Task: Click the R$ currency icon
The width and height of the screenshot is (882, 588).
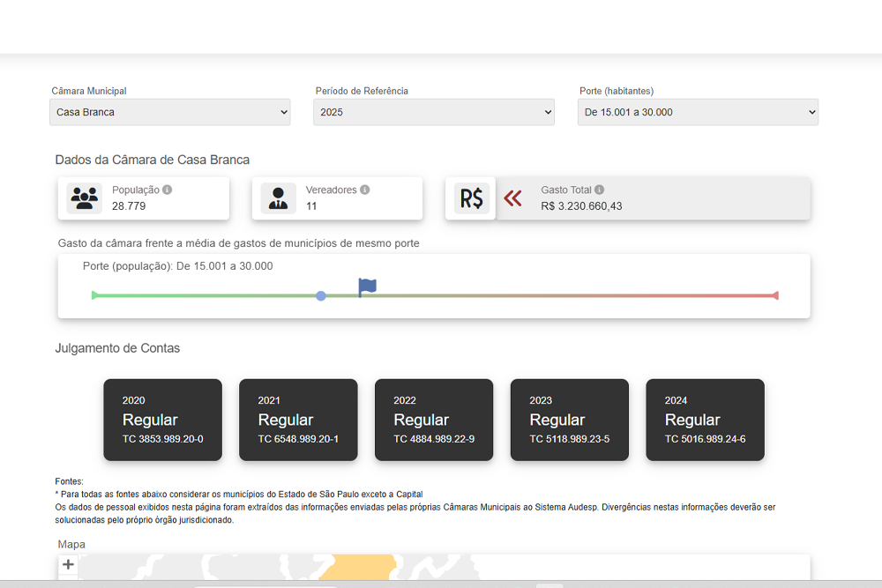Action: [x=471, y=198]
